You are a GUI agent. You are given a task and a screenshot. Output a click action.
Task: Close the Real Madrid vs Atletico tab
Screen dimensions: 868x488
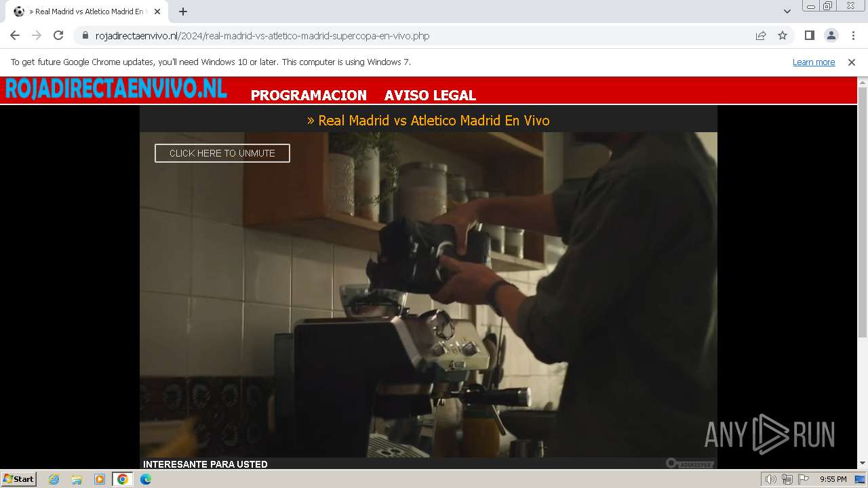pyautogui.click(x=157, y=12)
